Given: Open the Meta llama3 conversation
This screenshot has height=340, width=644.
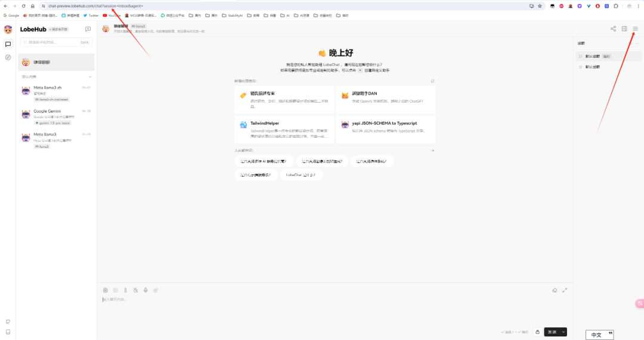Looking at the screenshot, I should click(56, 140).
